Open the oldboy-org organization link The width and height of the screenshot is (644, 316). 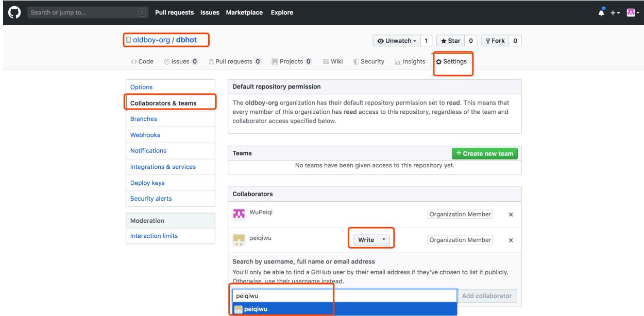point(151,40)
